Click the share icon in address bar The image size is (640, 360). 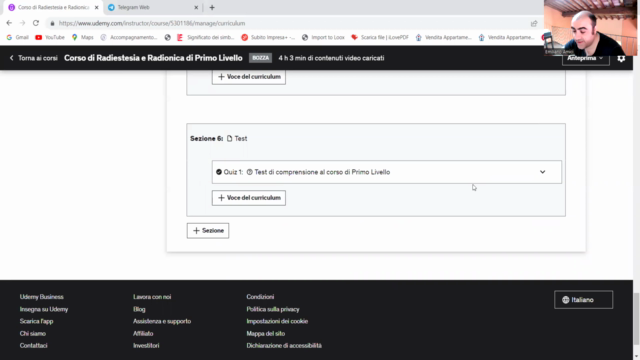pos(534,23)
